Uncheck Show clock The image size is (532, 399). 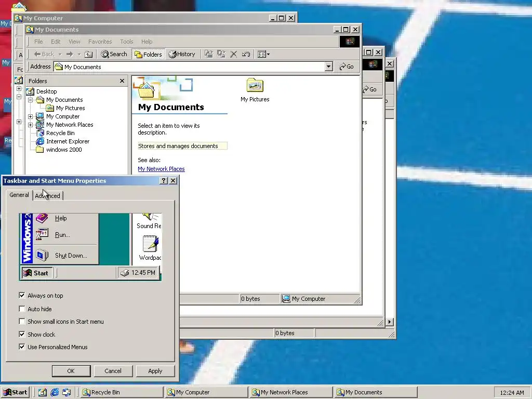(x=22, y=334)
